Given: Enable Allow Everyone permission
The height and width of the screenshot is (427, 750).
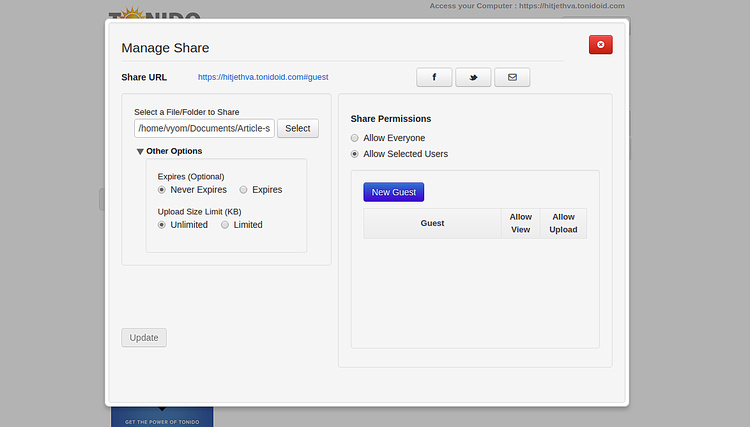Looking at the screenshot, I should [x=354, y=138].
